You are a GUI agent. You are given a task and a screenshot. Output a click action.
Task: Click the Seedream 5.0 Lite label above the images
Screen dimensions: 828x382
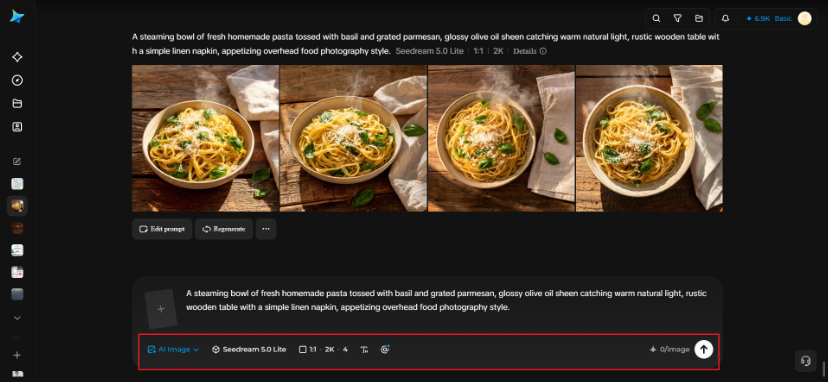coord(429,51)
